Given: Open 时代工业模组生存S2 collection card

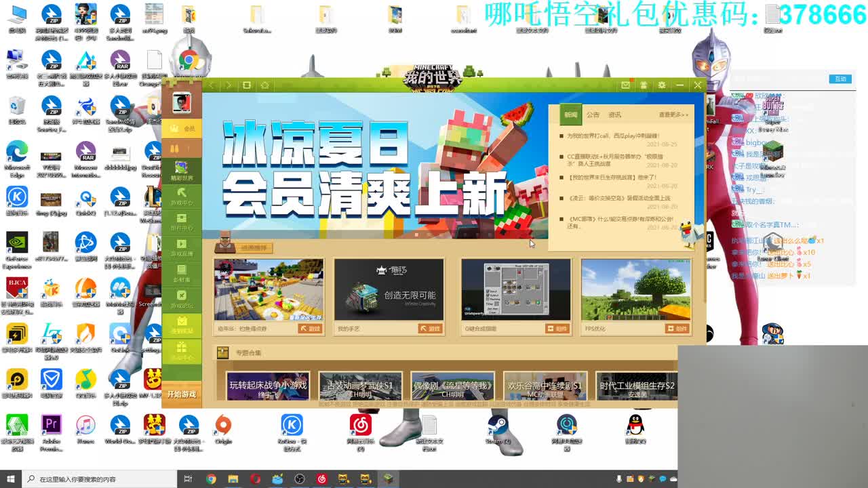Looking at the screenshot, I should pos(637,386).
